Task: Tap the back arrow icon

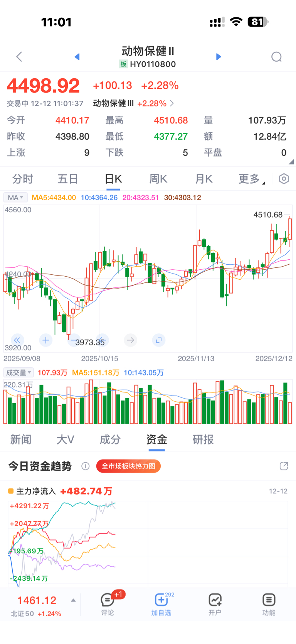Action: [19, 57]
